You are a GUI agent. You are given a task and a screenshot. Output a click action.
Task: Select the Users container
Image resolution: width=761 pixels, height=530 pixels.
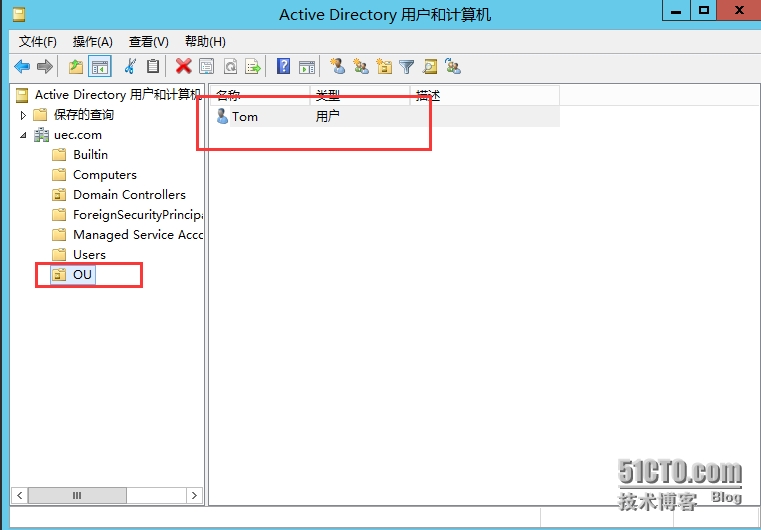pos(79,254)
